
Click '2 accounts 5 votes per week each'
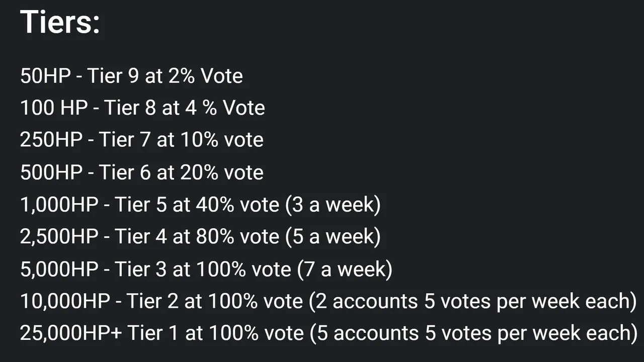point(473,302)
